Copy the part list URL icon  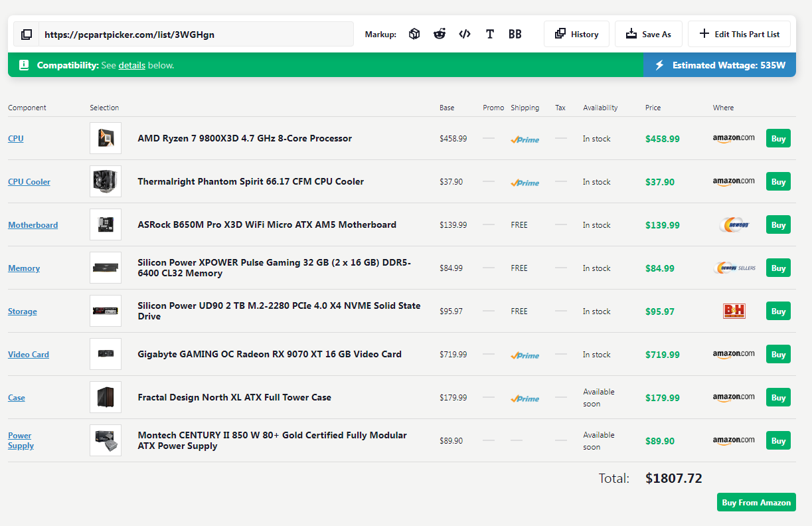pyautogui.click(x=27, y=34)
